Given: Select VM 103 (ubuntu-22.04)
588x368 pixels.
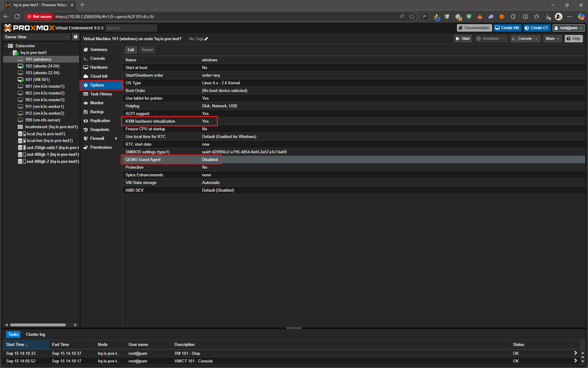Looking at the screenshot, I should click(42, 73).
